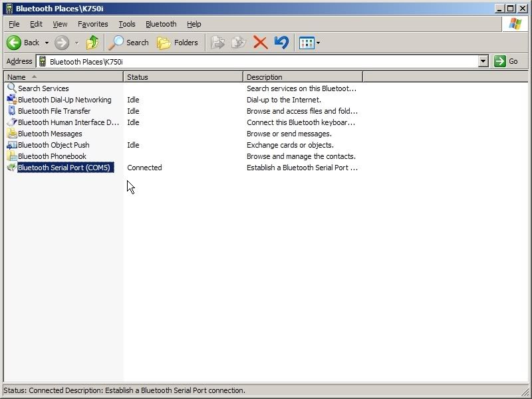Click the Windows flag logo

(515, 24)
